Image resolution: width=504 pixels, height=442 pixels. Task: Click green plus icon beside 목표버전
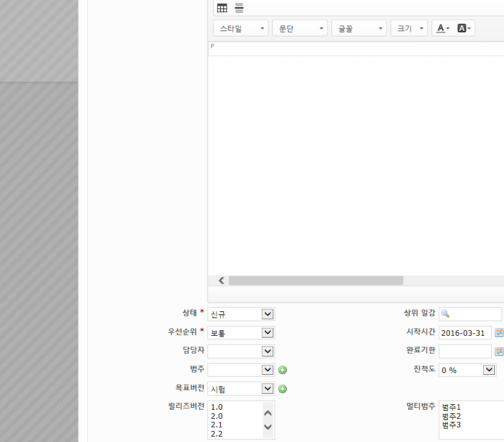[x=283, y=389]
